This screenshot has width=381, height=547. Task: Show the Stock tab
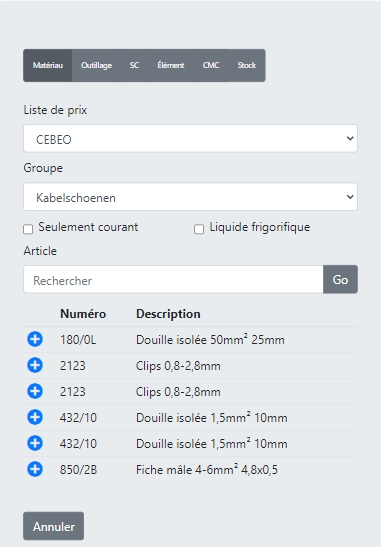click(x=247, y=66)
